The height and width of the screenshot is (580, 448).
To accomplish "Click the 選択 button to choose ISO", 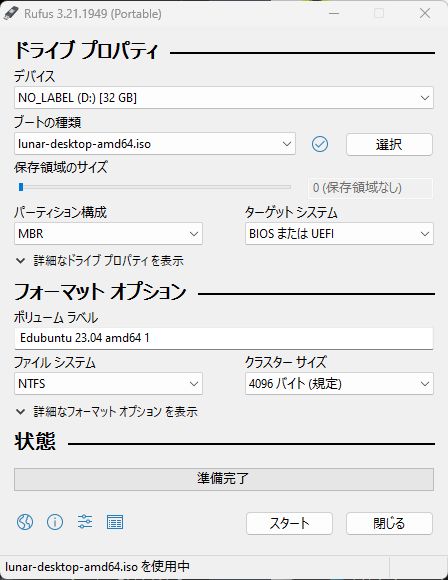I will coord(389,144).
